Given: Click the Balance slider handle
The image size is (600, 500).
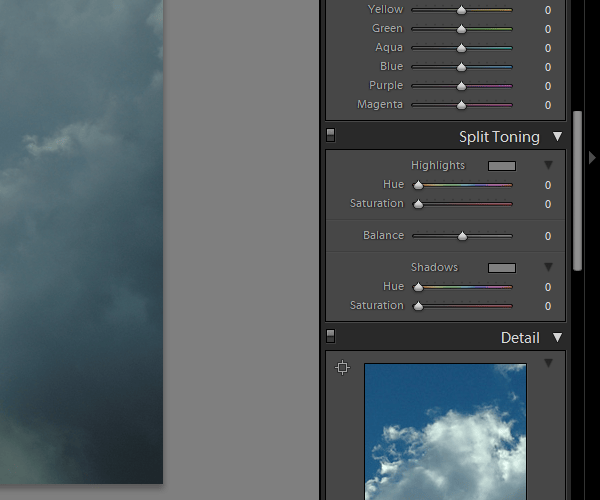Looking at the screenshot, I should click(x=462, y=237).
